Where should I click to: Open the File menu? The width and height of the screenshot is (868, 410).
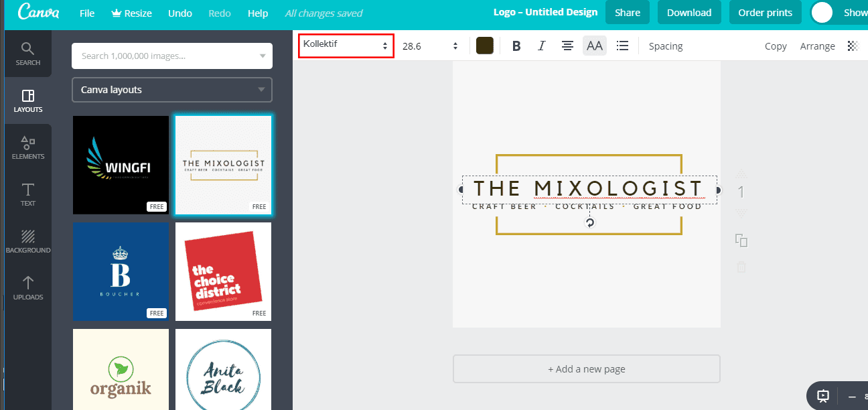point(86,13)
